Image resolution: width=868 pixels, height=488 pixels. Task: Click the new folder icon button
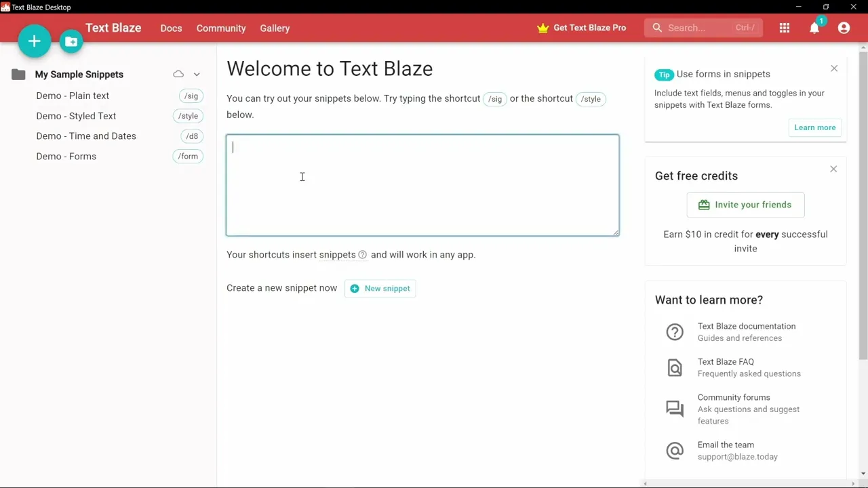(x=71, y=42)
